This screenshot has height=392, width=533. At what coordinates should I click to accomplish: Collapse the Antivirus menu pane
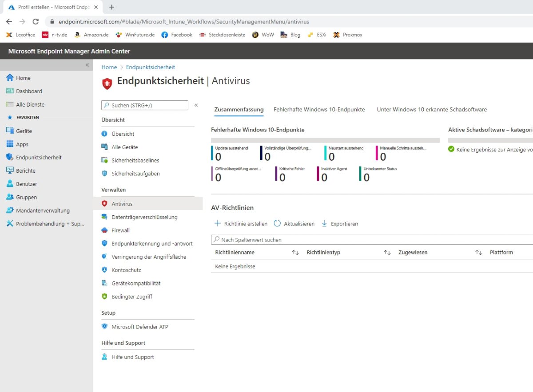coord(196,105)
